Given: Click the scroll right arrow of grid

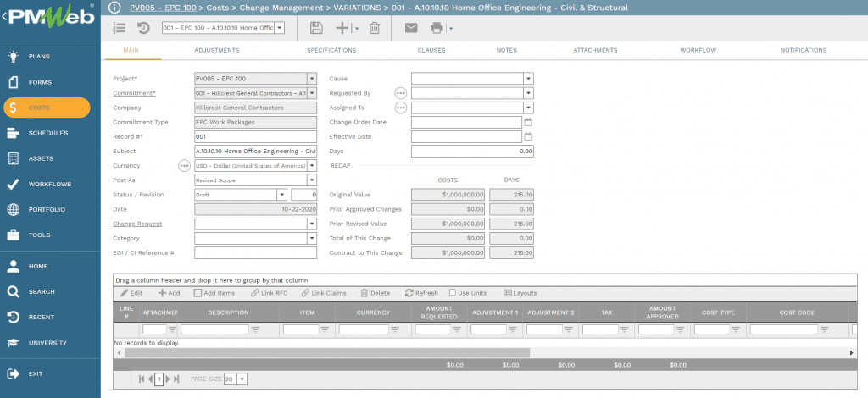Looking at the screenshot, I should click(x=851, y=352).
